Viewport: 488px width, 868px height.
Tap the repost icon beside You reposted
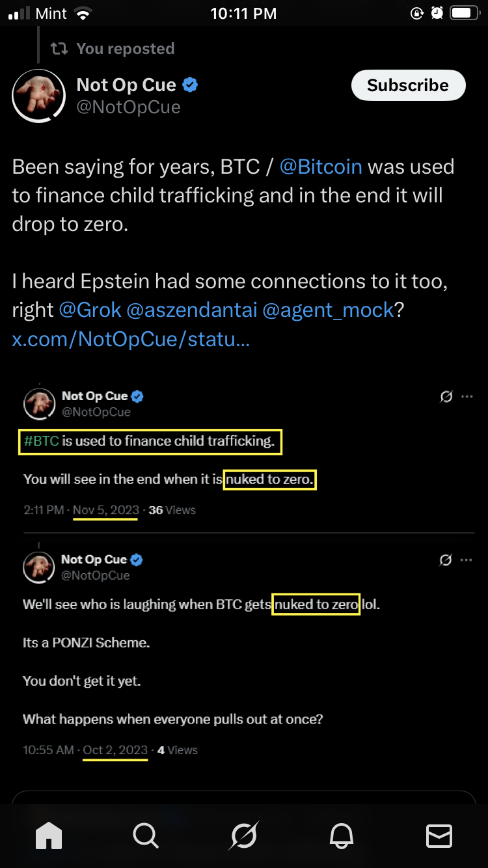[x=59, y=49]
